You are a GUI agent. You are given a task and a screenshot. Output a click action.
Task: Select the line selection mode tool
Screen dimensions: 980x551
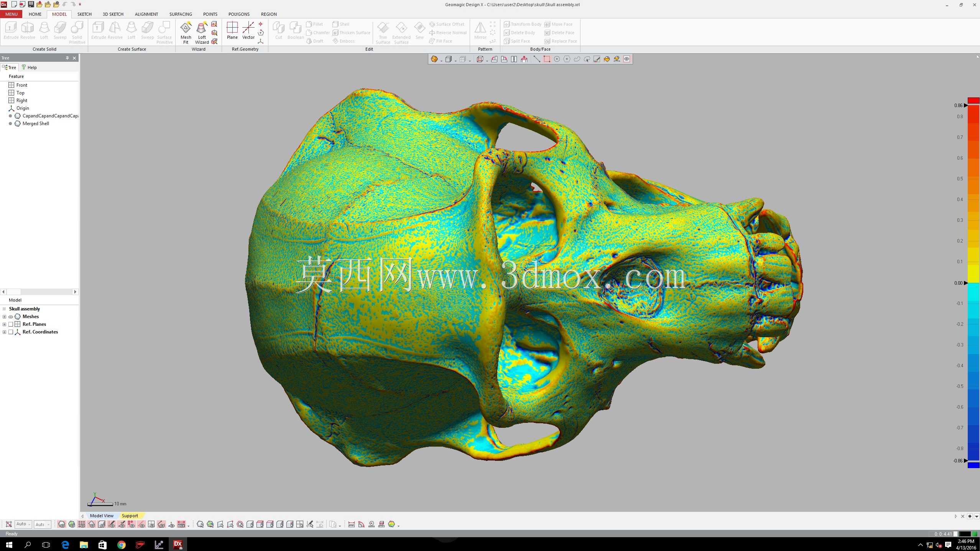coord(536,59)
